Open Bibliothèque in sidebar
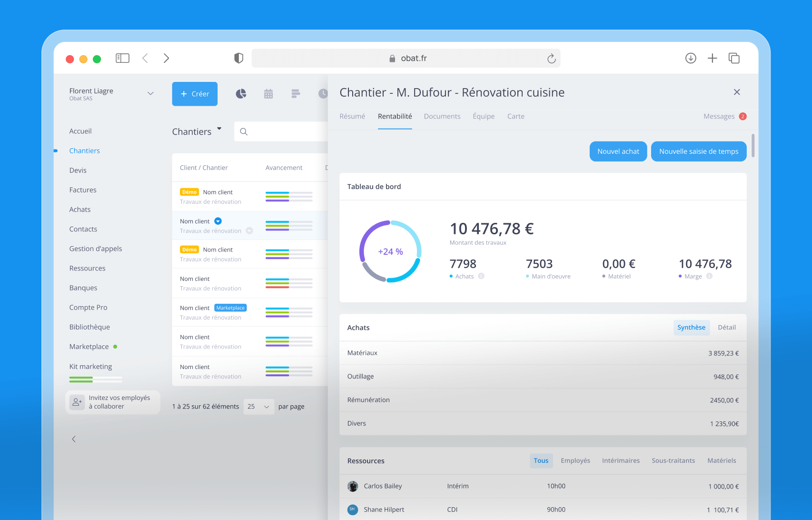Image resolution: width=812 pixels, height=520 pixels. click(89, 327)
